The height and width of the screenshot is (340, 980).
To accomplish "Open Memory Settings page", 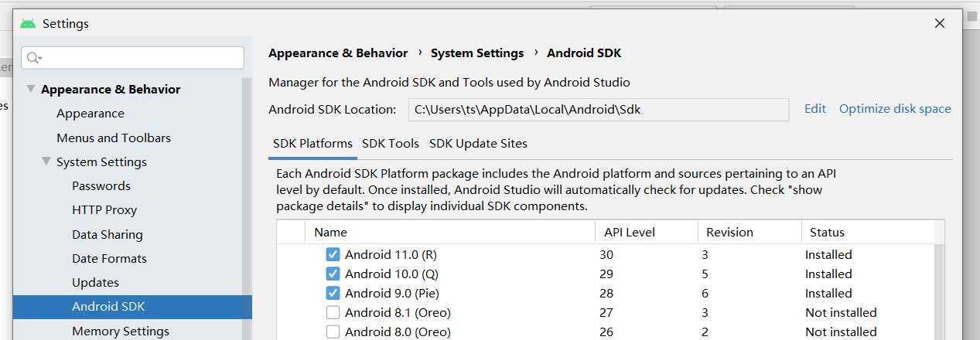I will coord(121,331).
